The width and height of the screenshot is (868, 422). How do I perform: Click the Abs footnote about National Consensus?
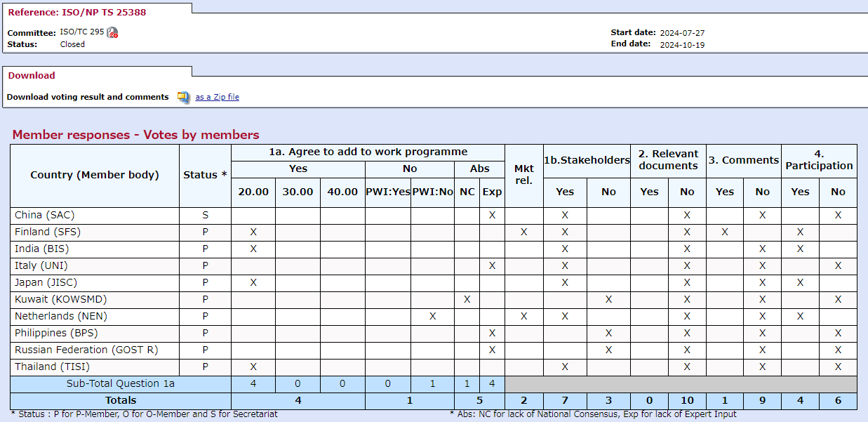pos(594,414)
